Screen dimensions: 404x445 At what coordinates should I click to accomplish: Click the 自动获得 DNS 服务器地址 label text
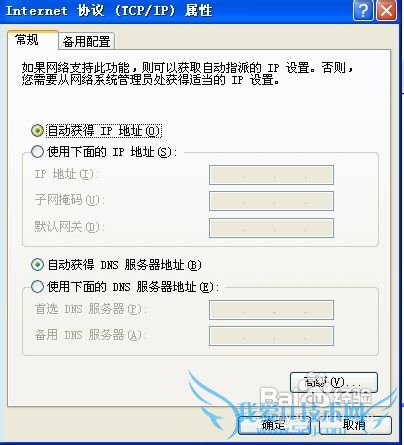(x=124, y=265)
